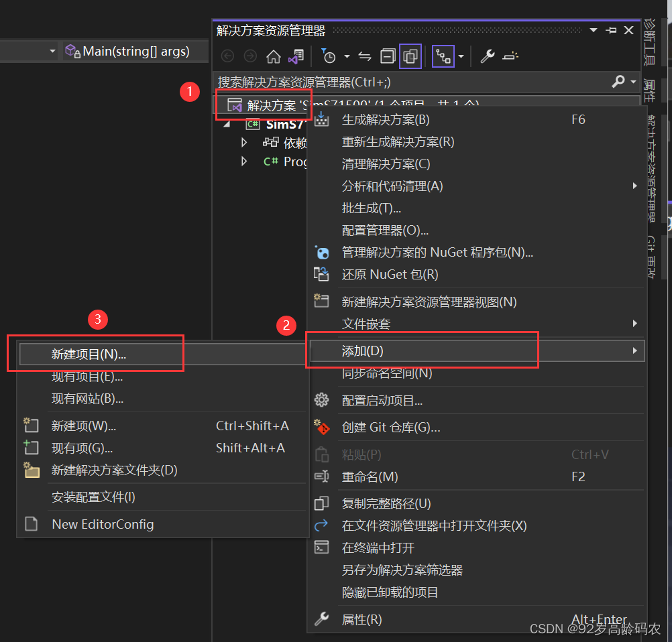Image resolution: width=672 pixels, height=642 pixels.
Task: Open the Main(string[] args) member dropdown
Action: tap(135, 52)
